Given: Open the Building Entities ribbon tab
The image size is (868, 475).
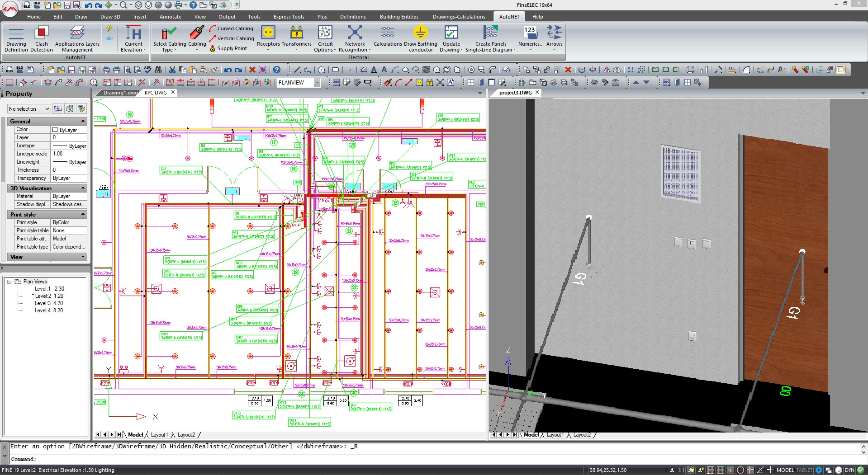Looking at the screenshot, I should coord(398,17).
